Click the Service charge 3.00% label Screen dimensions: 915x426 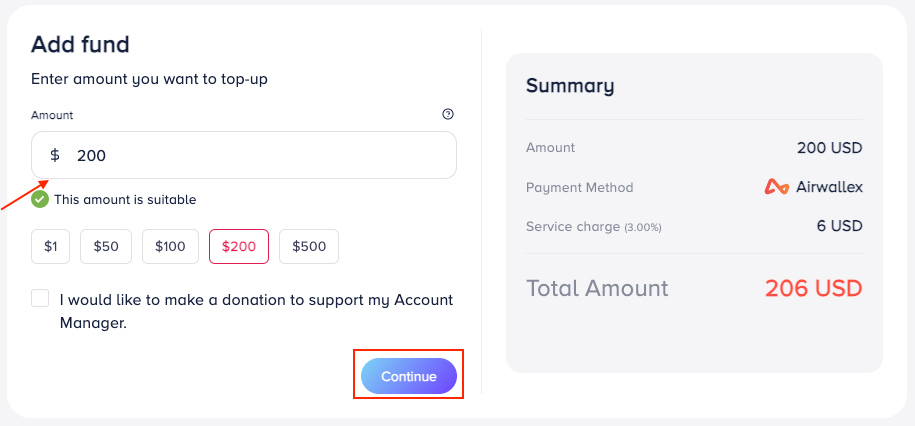pos(593,227)
